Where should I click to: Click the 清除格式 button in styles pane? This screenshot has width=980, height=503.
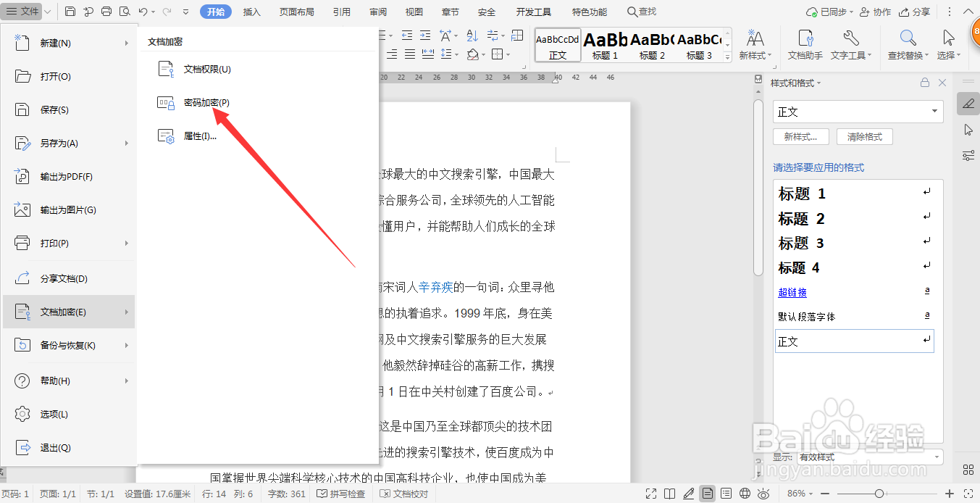pos(865,136)
